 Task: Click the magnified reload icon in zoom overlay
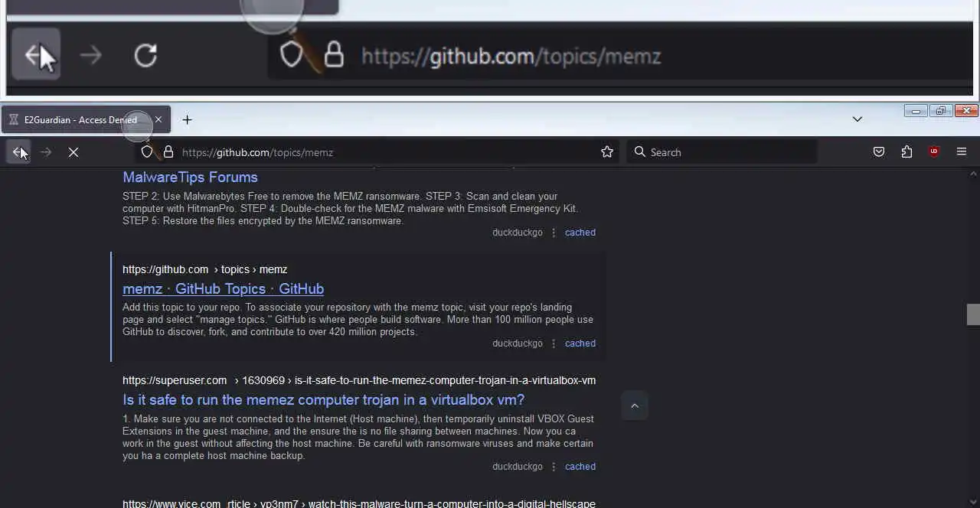145,55
